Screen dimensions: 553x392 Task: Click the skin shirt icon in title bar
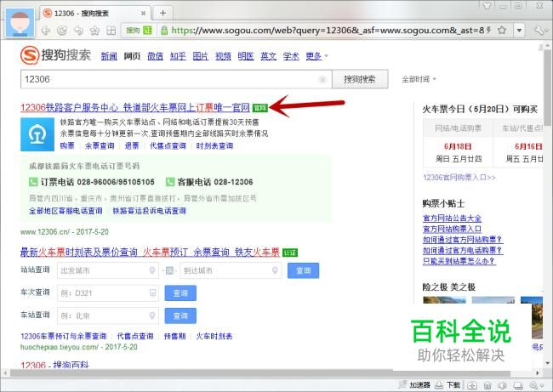(x=487, y=6)
